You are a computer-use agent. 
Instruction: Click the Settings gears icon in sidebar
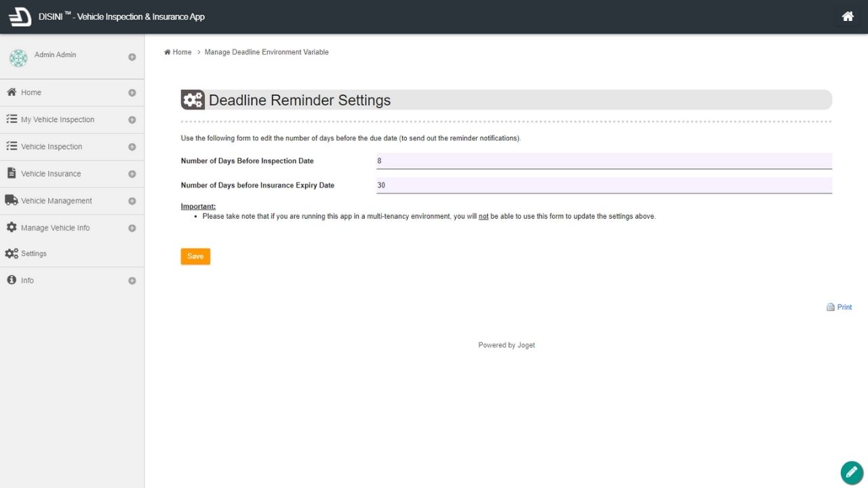point(12,253)
